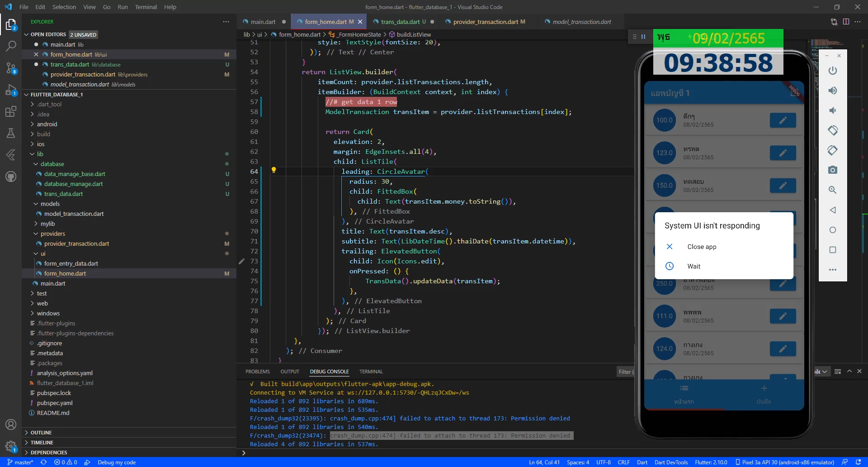Rotate emulator left
Screen dimensions: 868x467
[x=832, y=130]
